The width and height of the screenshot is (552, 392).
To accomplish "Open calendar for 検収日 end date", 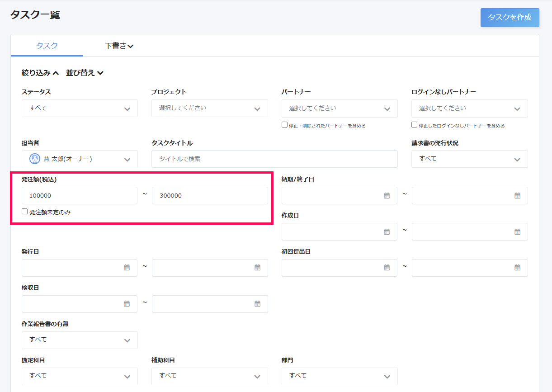I will pos(257,304).
